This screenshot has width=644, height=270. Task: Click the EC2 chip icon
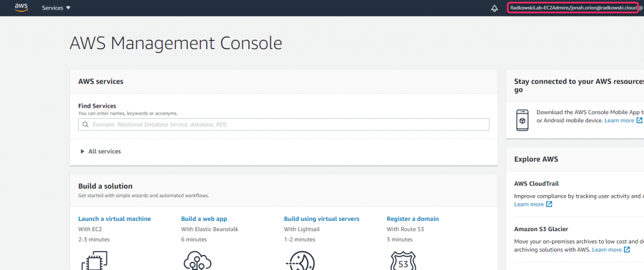[x=94, y=261]
